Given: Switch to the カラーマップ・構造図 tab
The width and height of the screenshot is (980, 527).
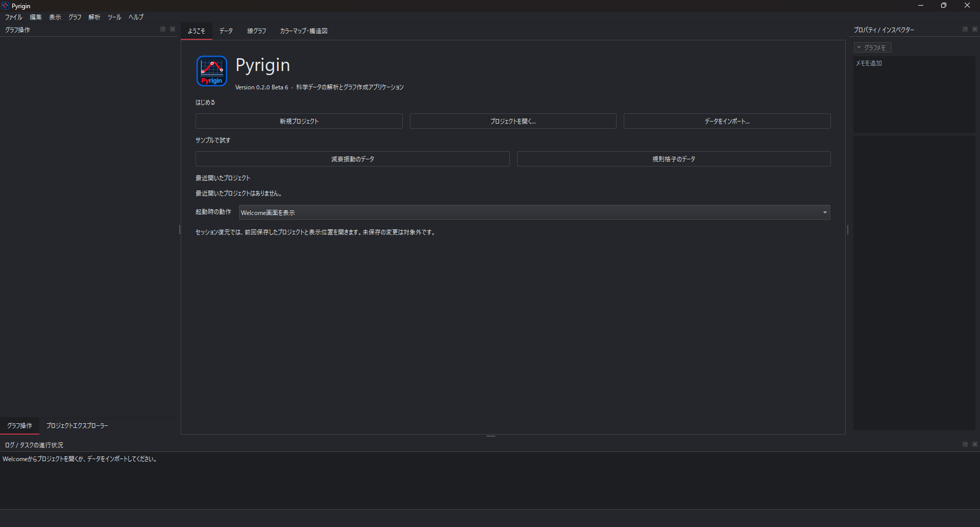Looking at the screenshot, I should coord(304,31).
